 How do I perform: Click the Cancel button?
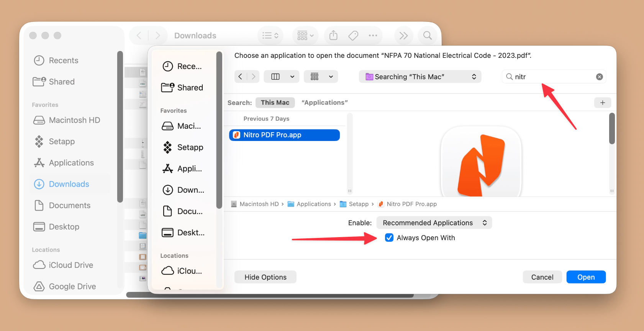pyautogui.click(x=542, y=277)
